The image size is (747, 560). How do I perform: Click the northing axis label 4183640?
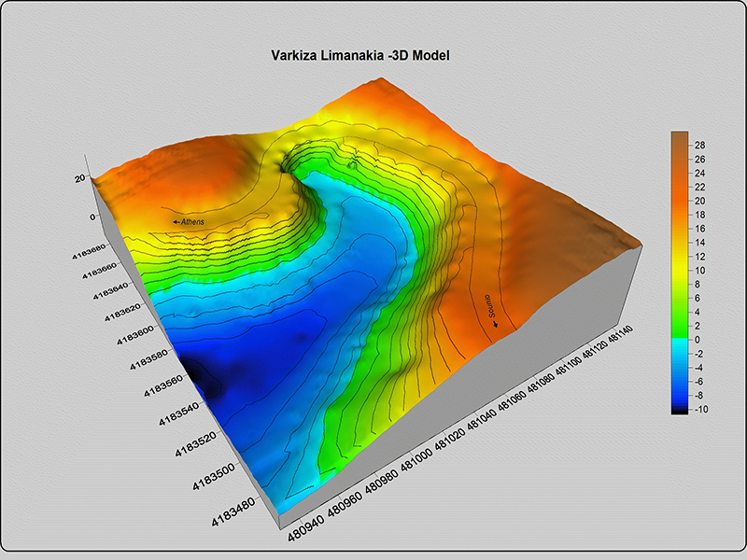(x=110, y=291)
